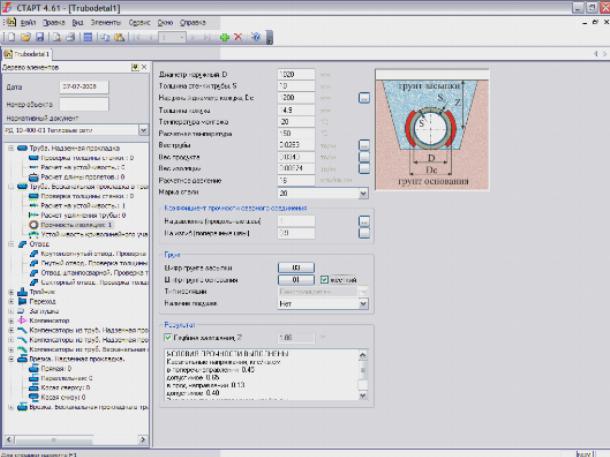
Task: Click the soil backfill code 03 button
Action: coord(295,267)
